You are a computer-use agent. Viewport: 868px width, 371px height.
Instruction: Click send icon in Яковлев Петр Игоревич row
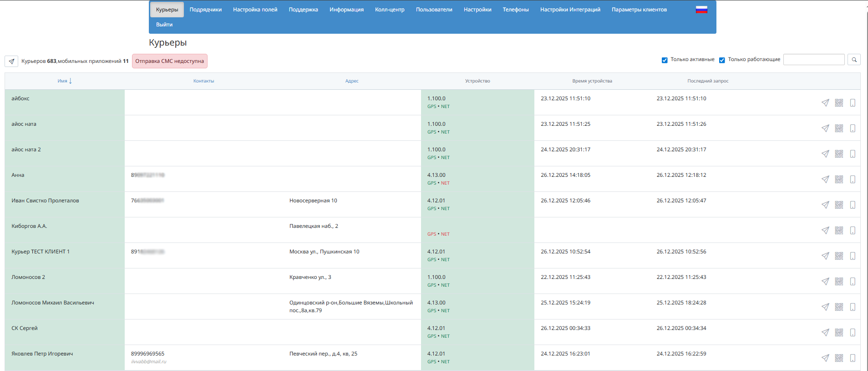[x=825, y=358]
